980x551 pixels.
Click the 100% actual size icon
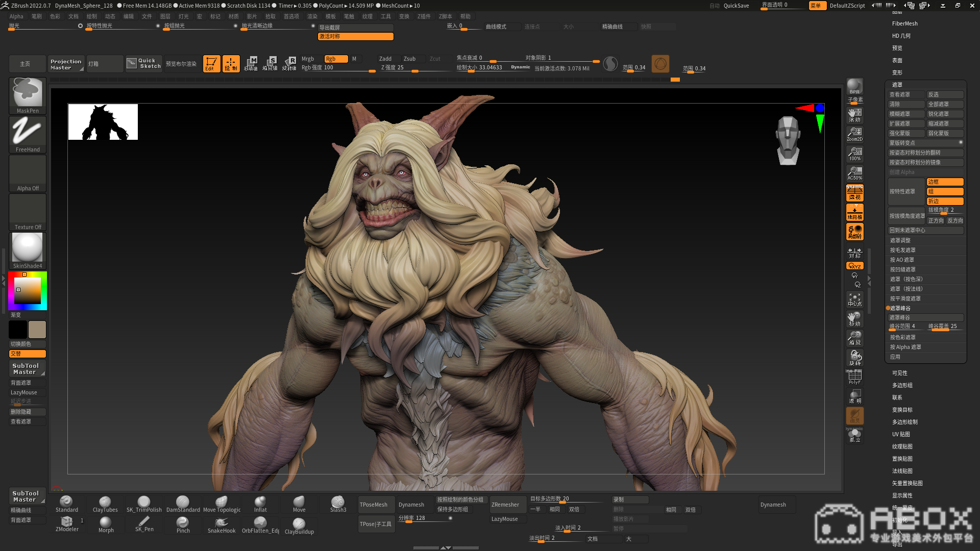point(854,154)
